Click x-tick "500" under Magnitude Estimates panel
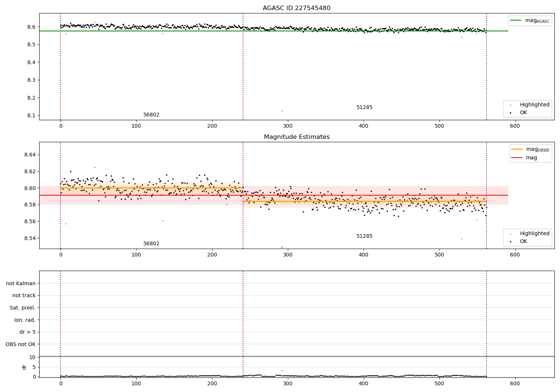 point(439,255)
